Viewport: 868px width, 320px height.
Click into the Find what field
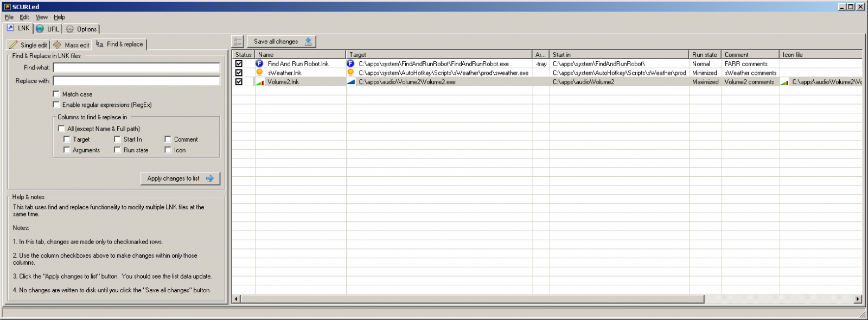136,68
